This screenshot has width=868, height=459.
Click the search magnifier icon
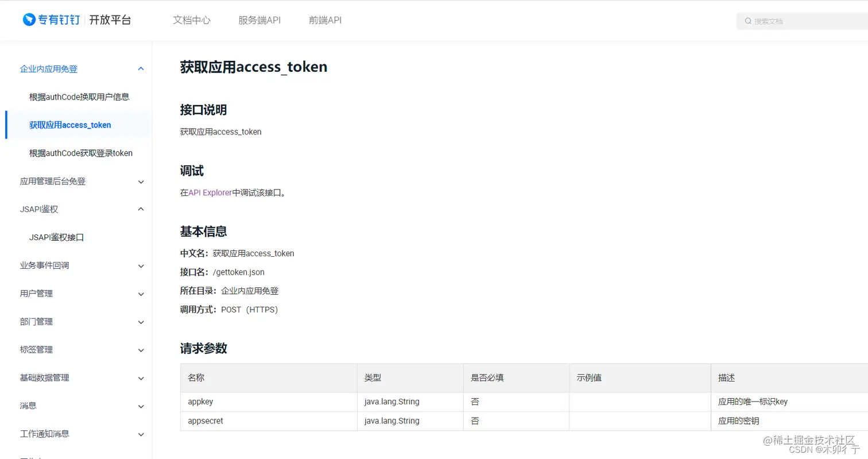pyautogui.click(x=747, y=20)
